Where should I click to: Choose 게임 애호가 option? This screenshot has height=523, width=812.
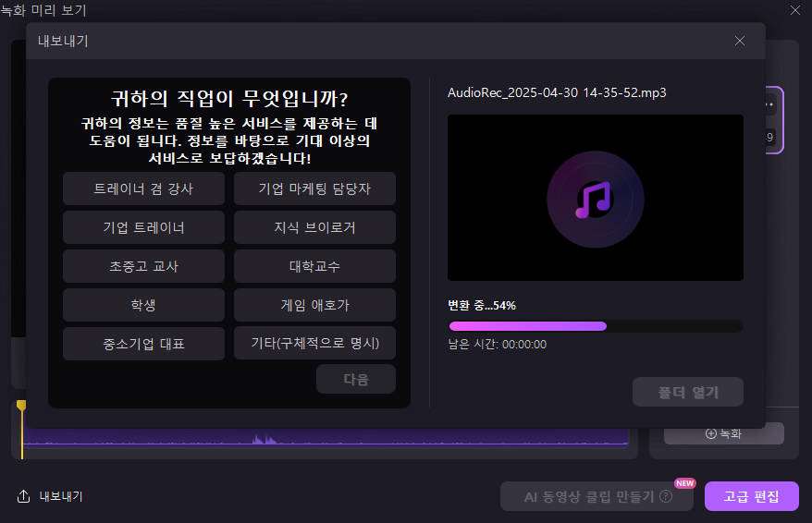tap(314, 305)
